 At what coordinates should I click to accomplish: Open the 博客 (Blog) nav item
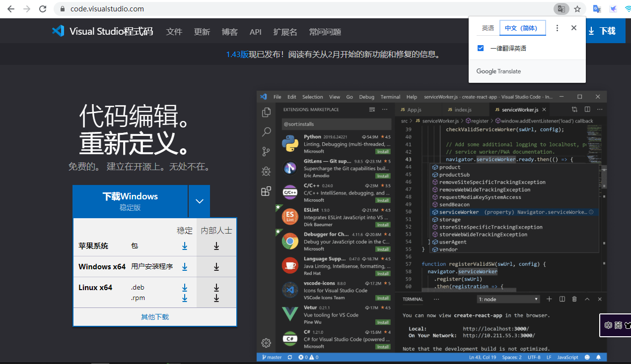pos(230,32)
